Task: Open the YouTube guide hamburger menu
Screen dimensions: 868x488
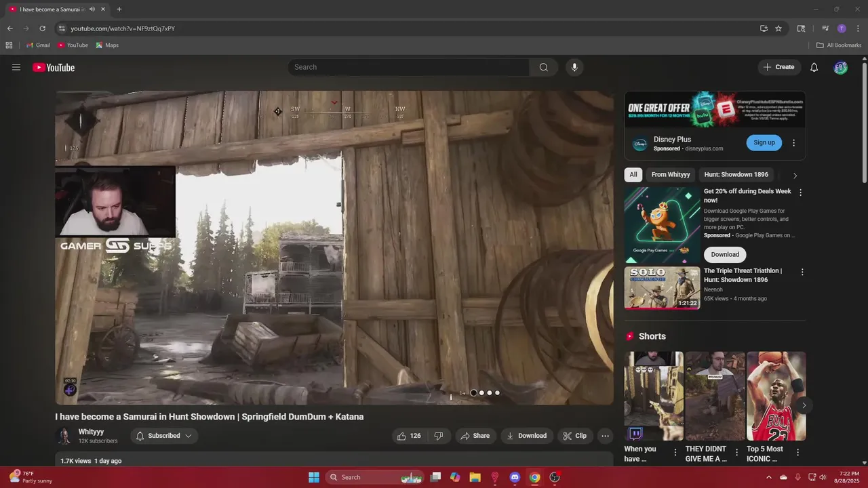Action: (x=16, y=67)
